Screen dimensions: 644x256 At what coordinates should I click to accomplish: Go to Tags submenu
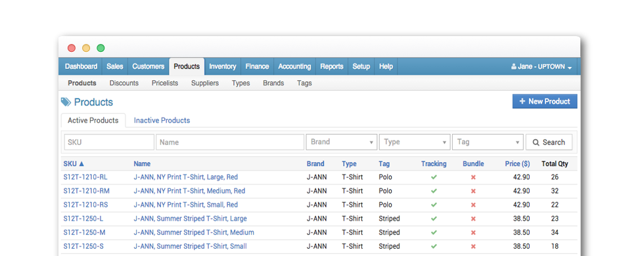click(304, 83)
